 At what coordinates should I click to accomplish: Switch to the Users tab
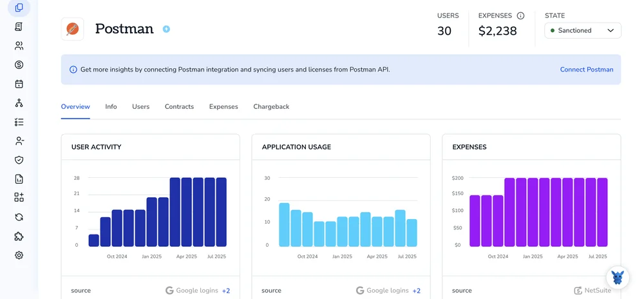[x=141, y=106]
